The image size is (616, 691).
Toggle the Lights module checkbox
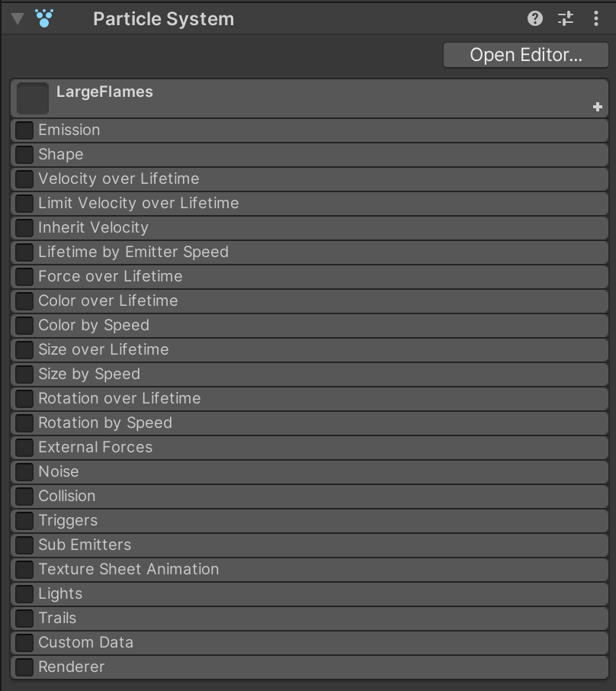pyautogui.click(x=24, y=594)
